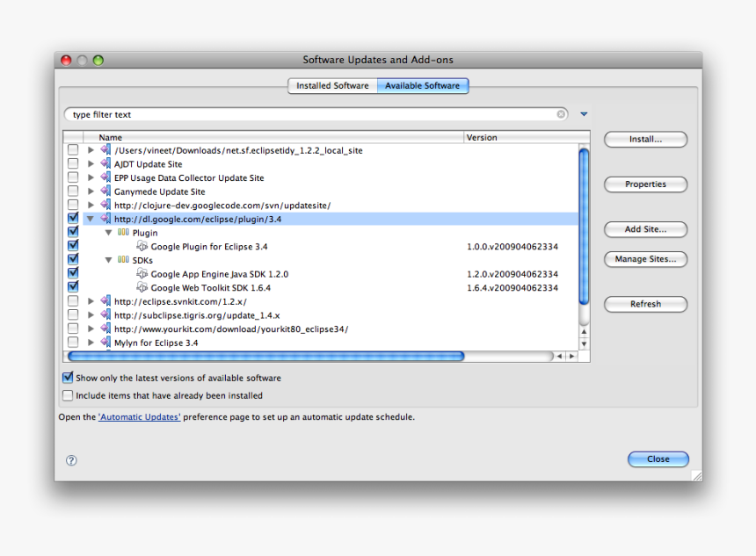Uncheck the Google Web Toolkit SDK 1.6.4 checkbox
756x556 pixels.
73,286
